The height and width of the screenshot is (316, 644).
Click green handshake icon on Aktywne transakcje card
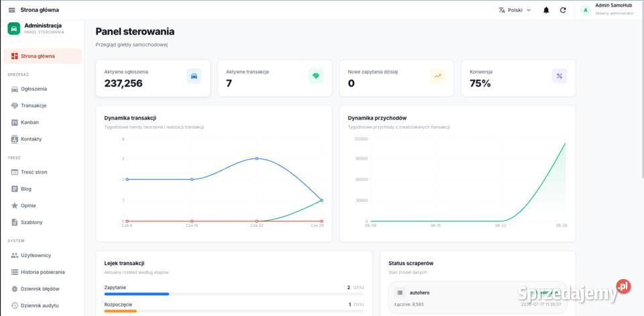point(316,76)
